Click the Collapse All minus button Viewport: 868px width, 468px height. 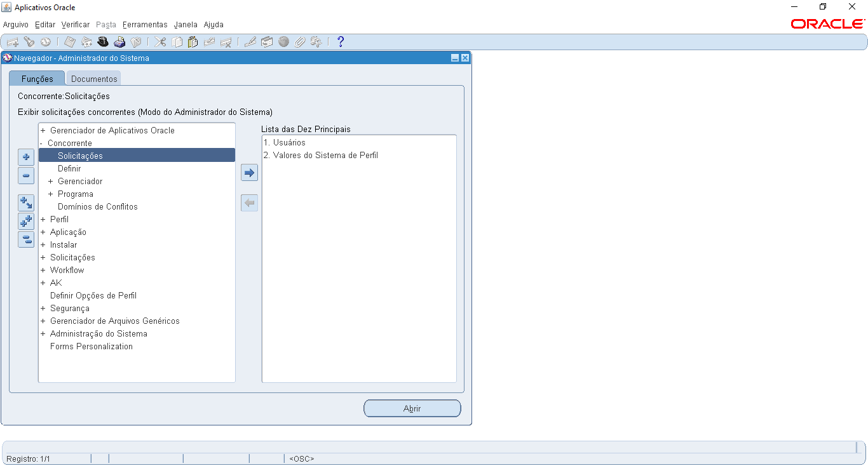click(x=26, y=239)
